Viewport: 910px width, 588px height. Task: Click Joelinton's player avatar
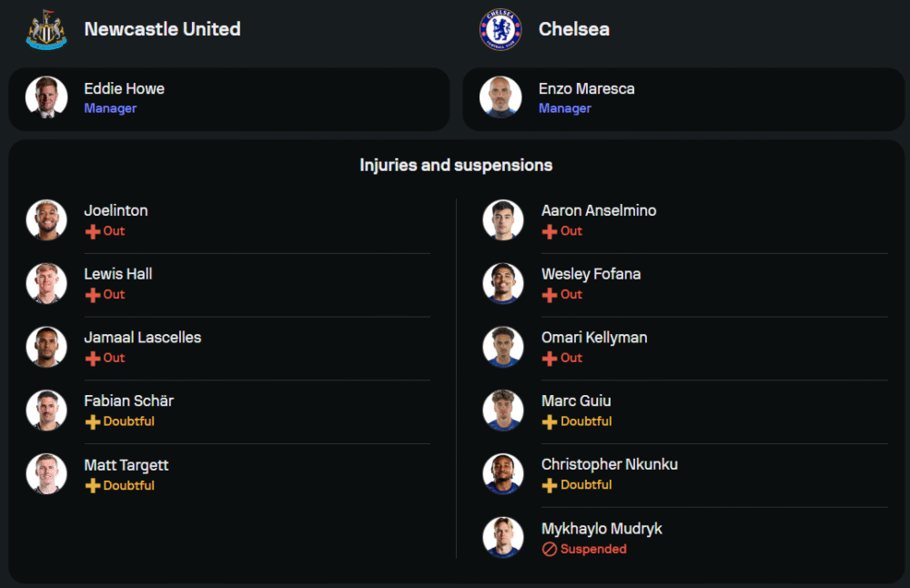click(x=46, y=220)
